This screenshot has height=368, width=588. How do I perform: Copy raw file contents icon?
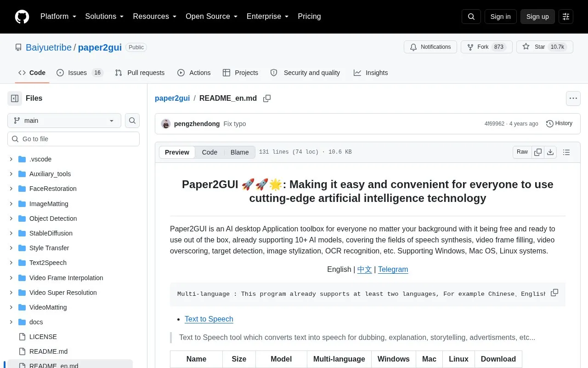click(x=538, y=152)
